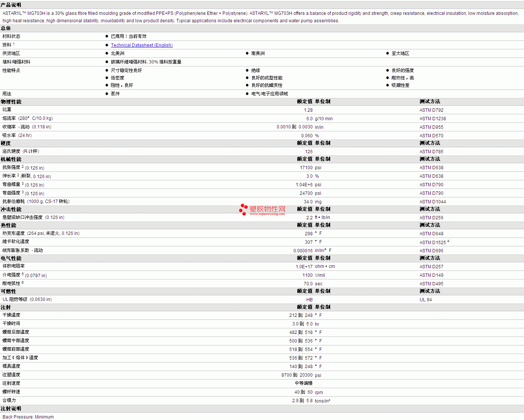Click the 2.9 到 5.8 tons/in² clamp value
The image size is (524, 420).
point(311,401)
